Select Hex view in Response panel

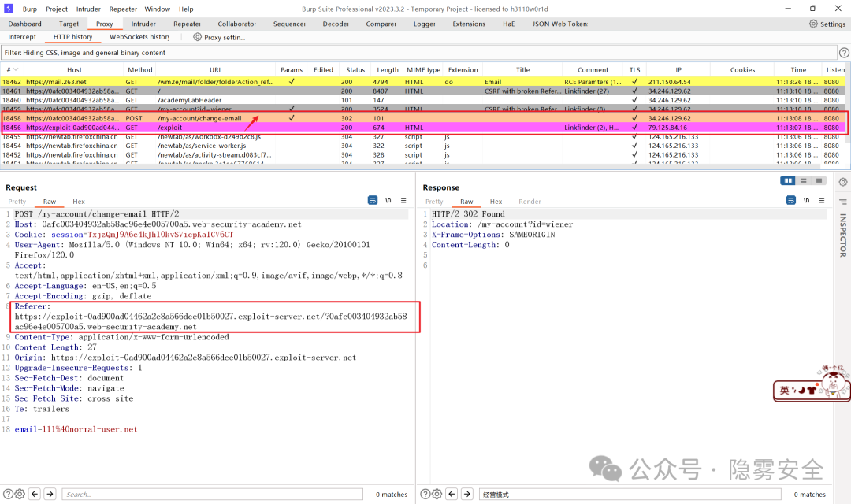tap(496, 202)
